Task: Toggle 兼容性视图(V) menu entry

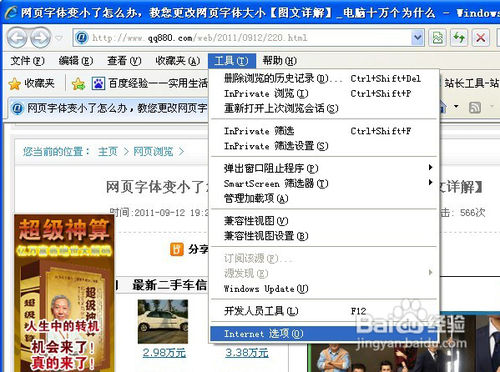Action: pyautogui.click(x=323, y=221)
